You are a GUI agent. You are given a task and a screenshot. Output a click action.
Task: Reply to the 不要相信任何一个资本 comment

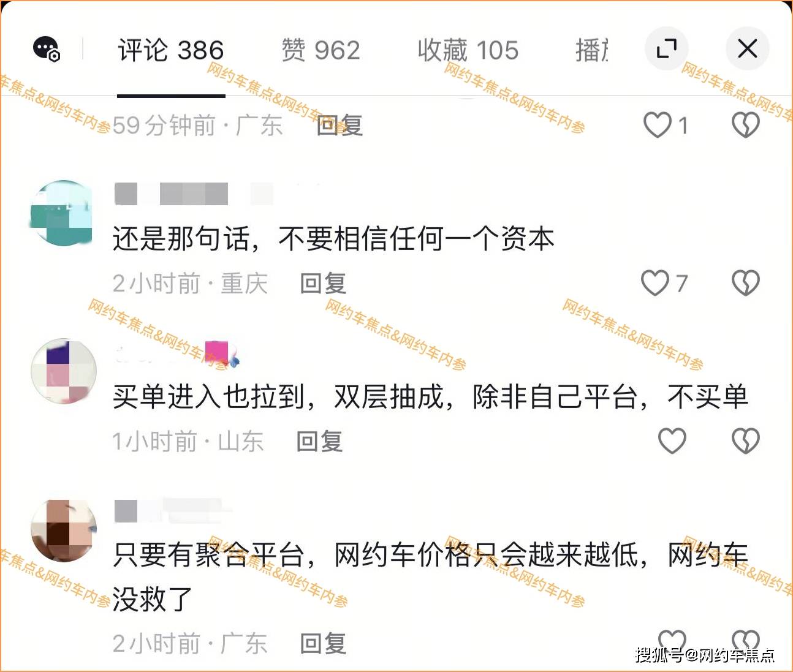pos(324,284)
